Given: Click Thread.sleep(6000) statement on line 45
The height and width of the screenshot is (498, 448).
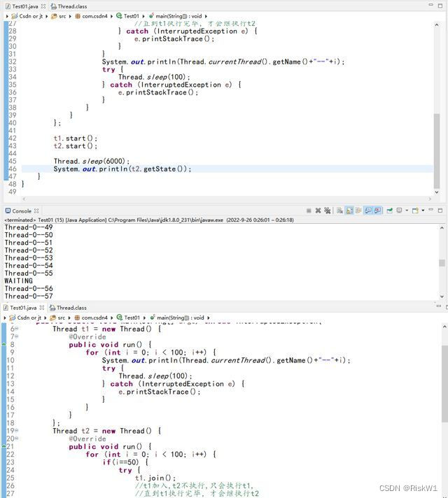Looking at the screenshot, I should click(92, 161).
